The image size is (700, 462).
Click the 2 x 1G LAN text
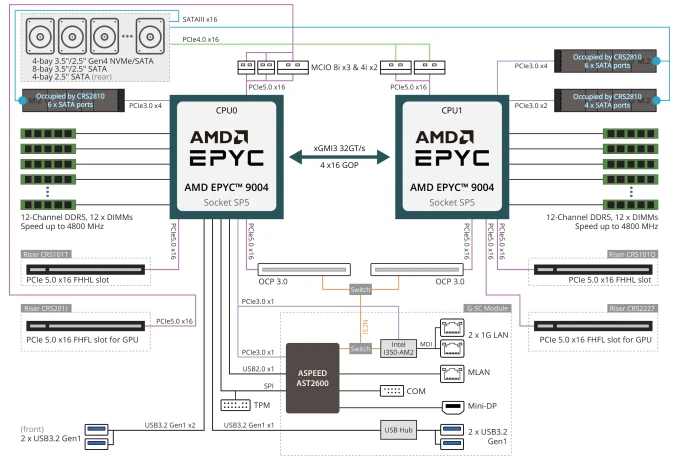coord(488,335)
